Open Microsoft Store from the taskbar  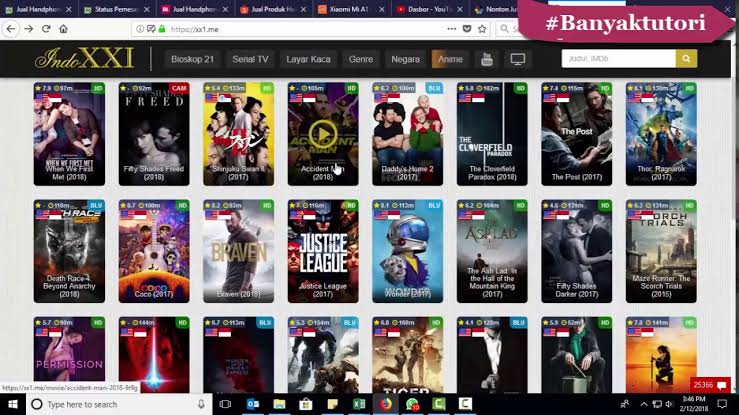[x=305, y=404]
